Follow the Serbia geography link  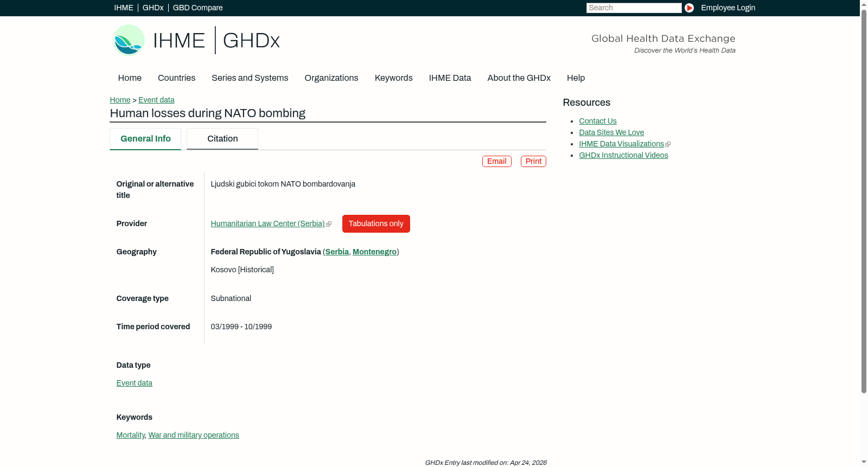[x=337, y=252]
